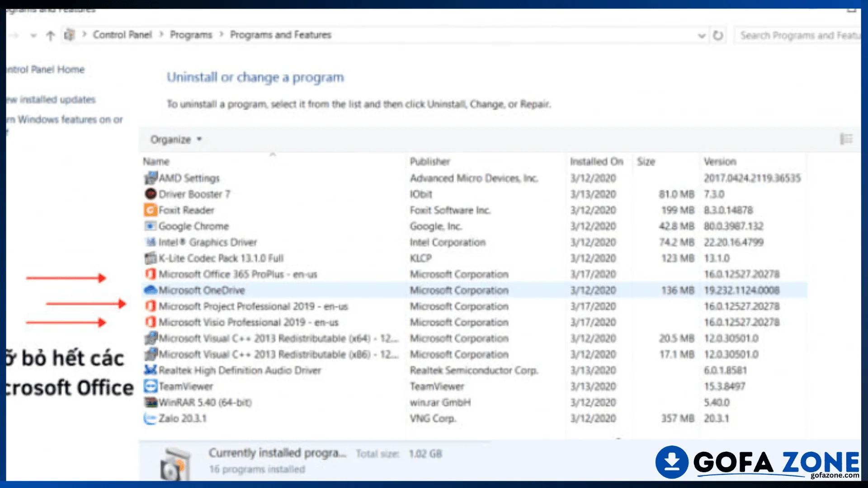Click the Zalo 20.3.1 icon
The height and width of the screenshot is (488, 868).
(150, 418)
